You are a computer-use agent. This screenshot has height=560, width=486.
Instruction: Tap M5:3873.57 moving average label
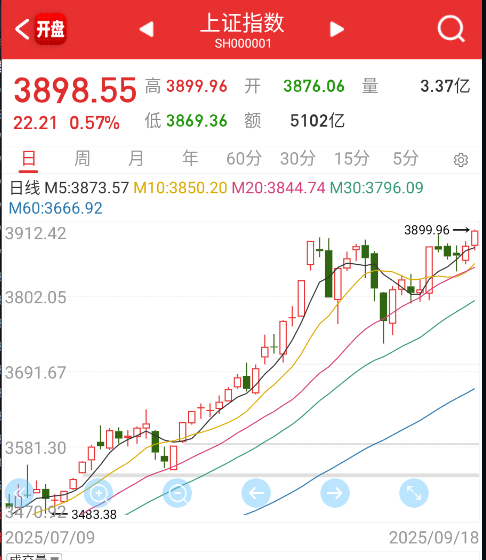click(87, 188)
